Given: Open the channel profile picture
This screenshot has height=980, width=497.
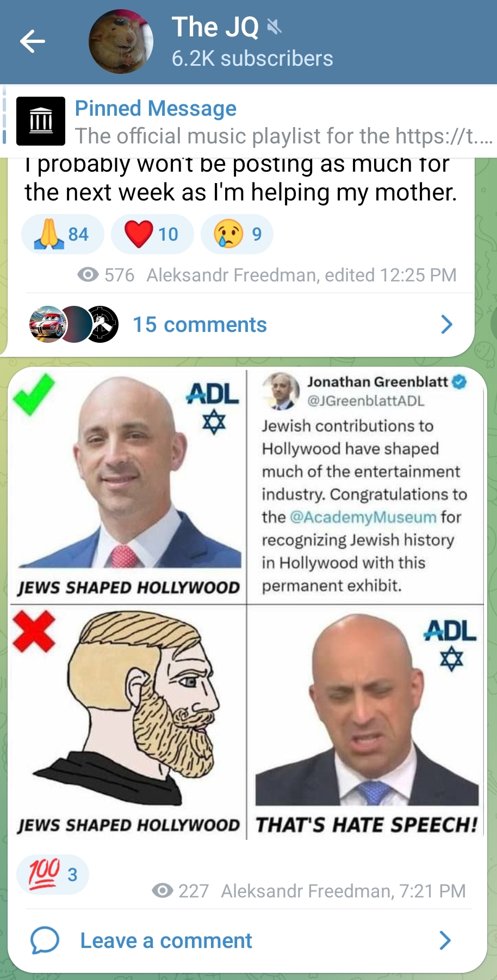Looking at the screenshot, I should [121, 41].
